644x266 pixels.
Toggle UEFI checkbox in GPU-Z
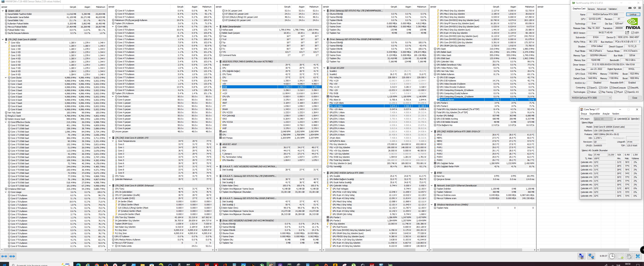633,33
